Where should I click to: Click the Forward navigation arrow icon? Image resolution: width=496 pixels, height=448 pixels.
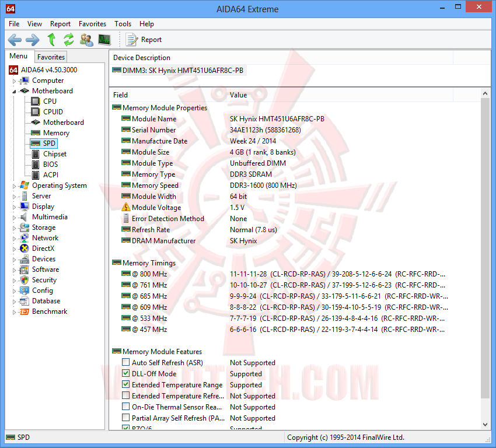[x=33, y=40]
